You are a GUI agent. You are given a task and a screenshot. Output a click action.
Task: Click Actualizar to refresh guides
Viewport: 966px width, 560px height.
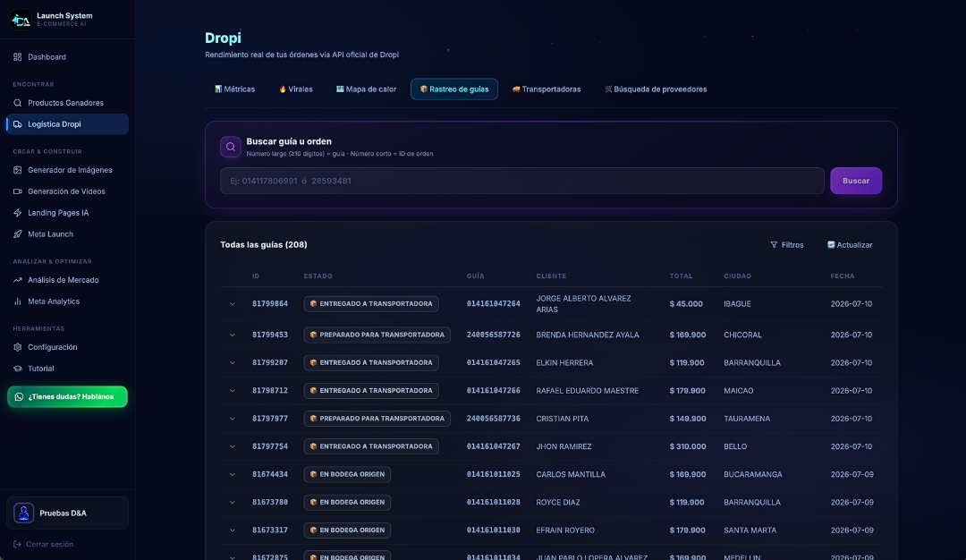point(850,244)
